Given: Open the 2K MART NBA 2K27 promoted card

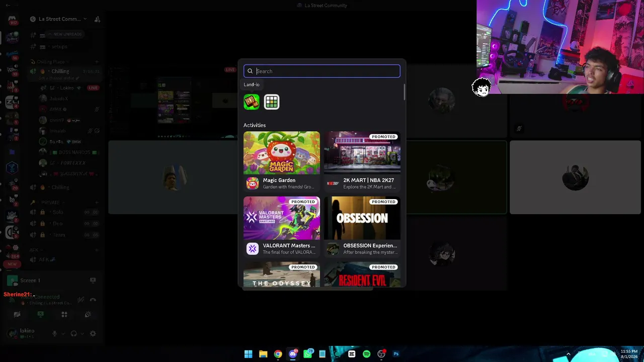Looking at the screenshot, I should pos(362,161).
